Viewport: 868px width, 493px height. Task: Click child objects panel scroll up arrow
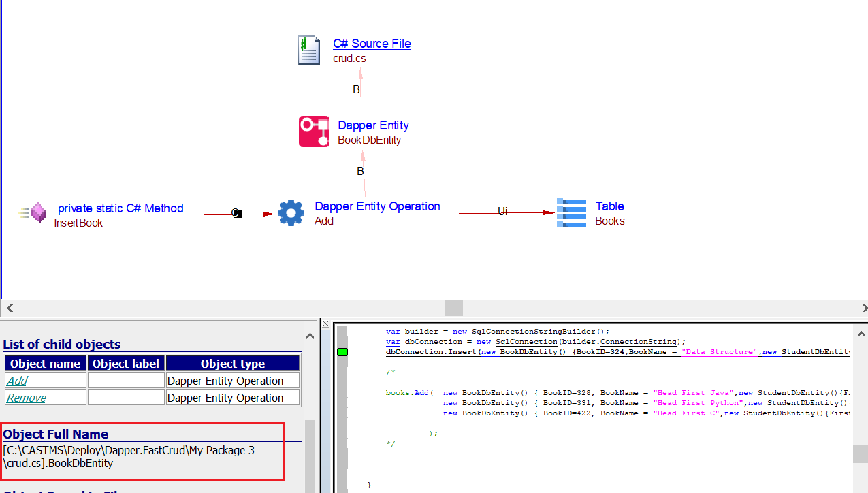[x=310, y=336]
